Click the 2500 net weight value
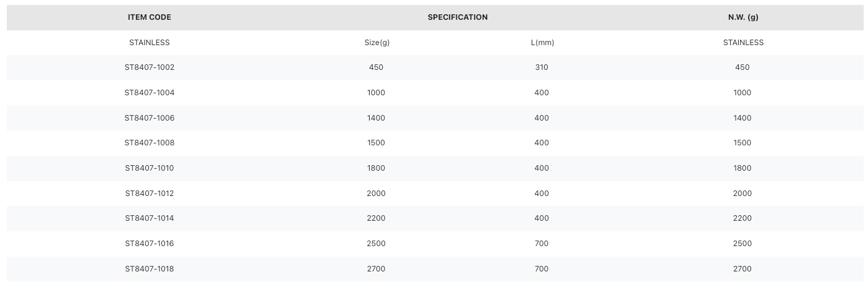 coord(742,244)
